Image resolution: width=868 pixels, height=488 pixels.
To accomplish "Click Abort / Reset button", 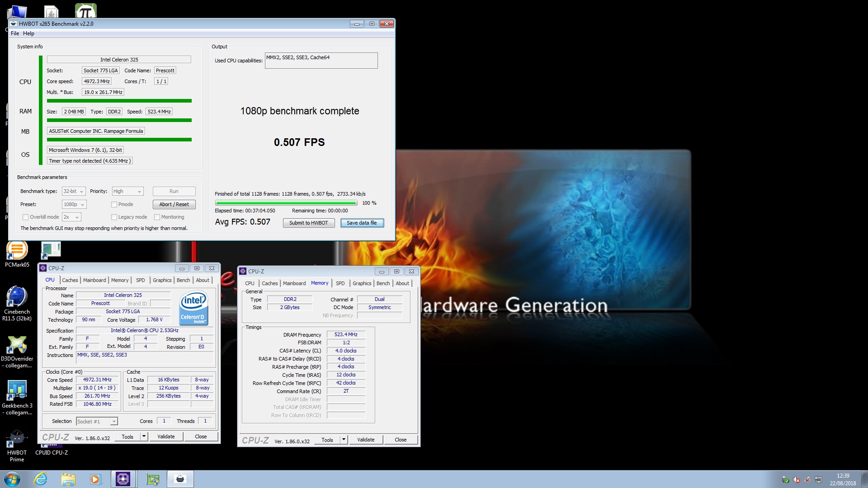I will coord(174,204).
